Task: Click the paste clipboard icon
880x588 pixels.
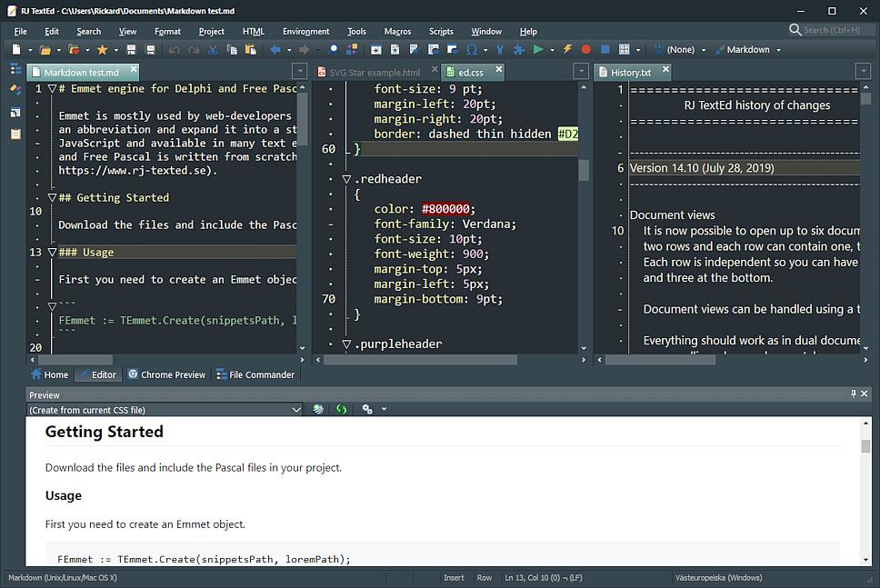Action: (250, 50)
